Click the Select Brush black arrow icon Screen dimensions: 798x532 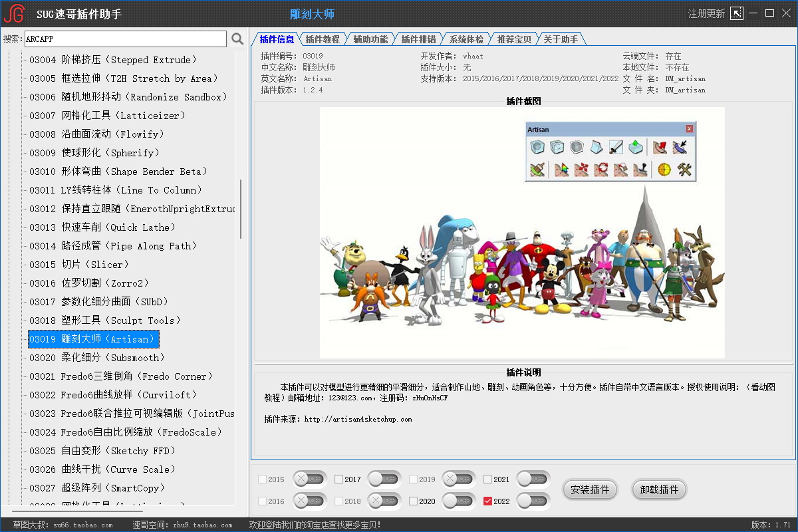tap(680, 147)
